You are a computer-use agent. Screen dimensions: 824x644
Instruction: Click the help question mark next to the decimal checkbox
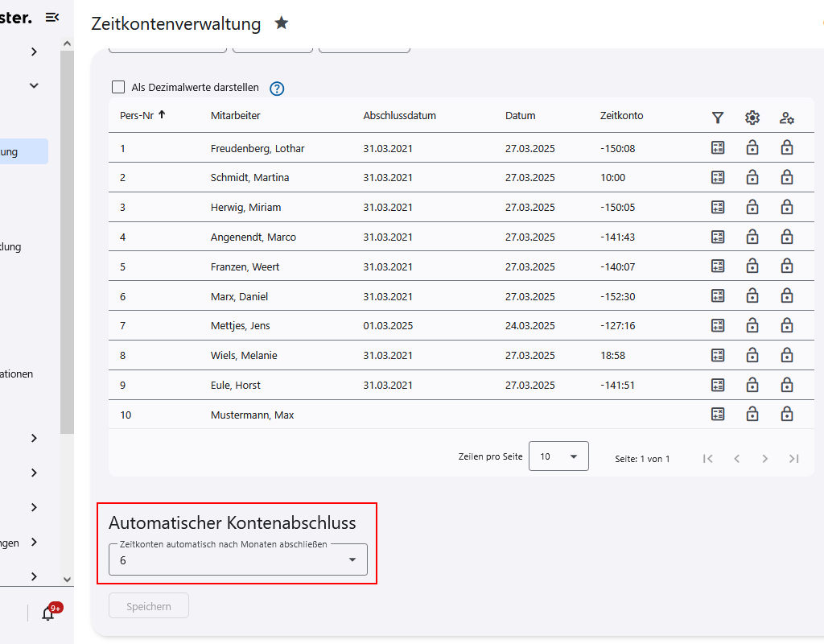point(277,89)
